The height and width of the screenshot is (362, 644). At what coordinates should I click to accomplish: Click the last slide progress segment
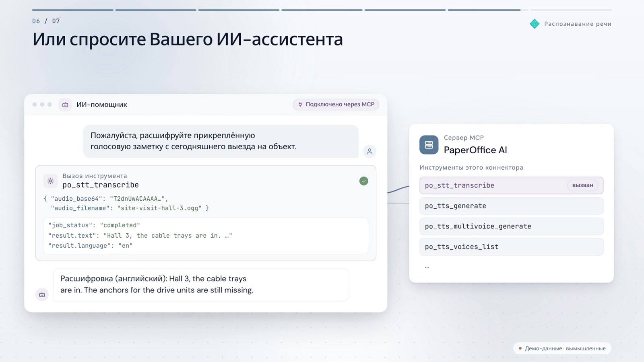571,10
